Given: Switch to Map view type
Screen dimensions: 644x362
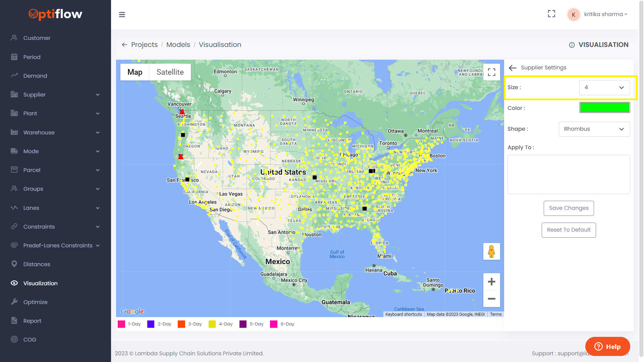Looking at the screenshot, I should point(135,72).
